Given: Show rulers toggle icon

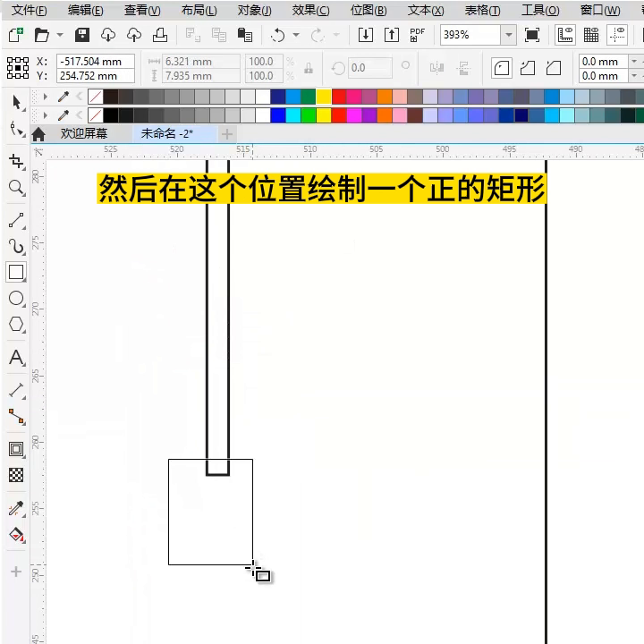Looking at the screenshot, I should click(x=565, y=35).
